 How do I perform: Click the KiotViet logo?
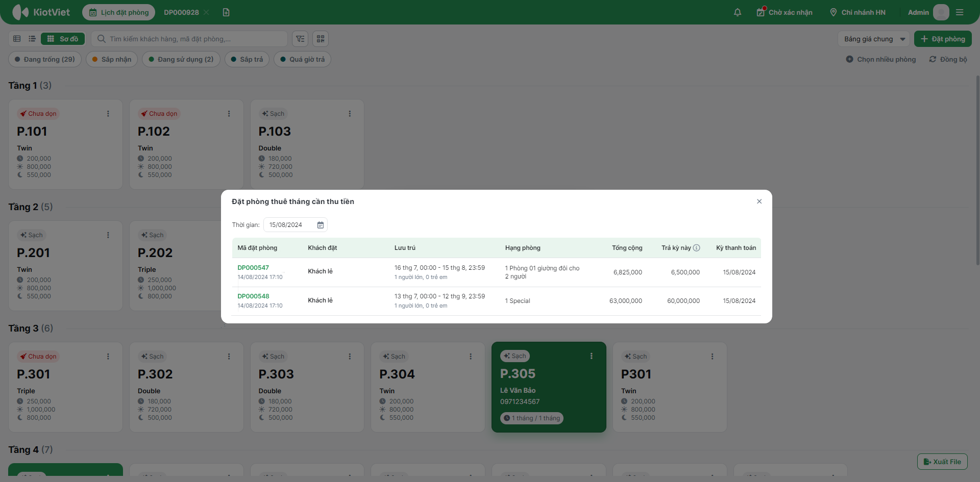point(41,12)
